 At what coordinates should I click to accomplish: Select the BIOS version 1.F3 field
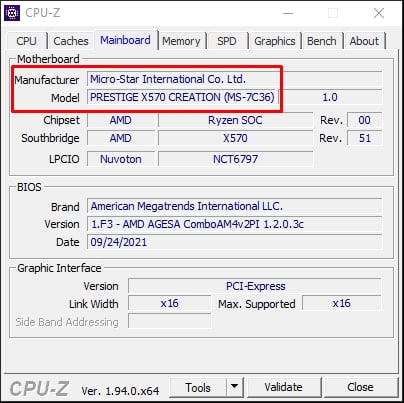coord(234,224)
